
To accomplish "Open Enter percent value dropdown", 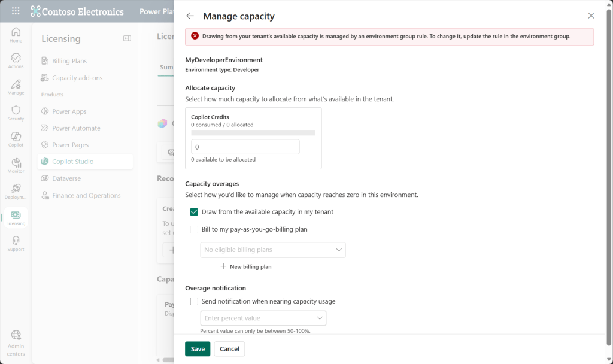I will [263, 318].
